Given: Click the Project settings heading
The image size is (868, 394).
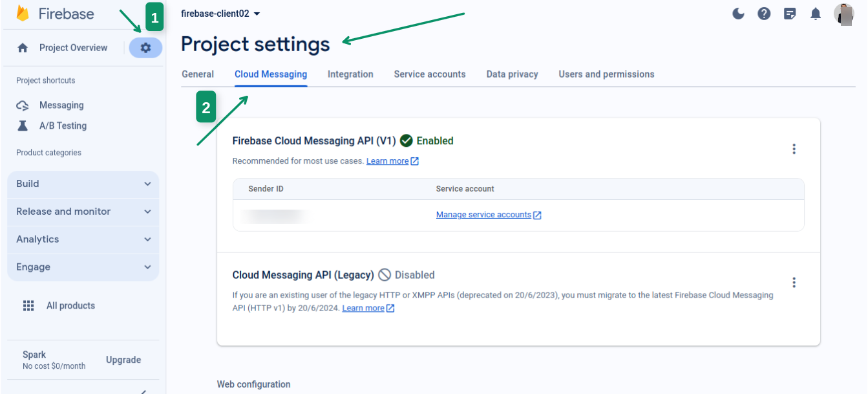Looking at the screenshot, I should (x=255, y=44).
